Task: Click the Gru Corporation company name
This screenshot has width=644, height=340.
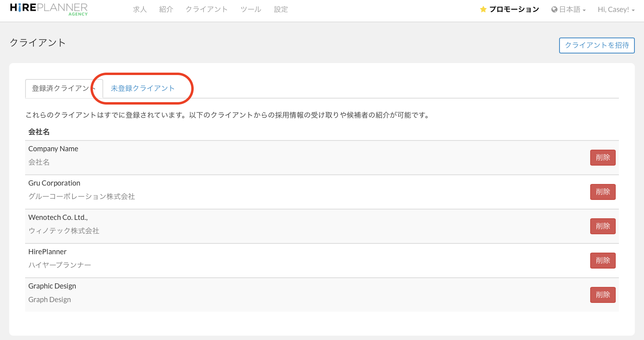Action: (54, 183)
